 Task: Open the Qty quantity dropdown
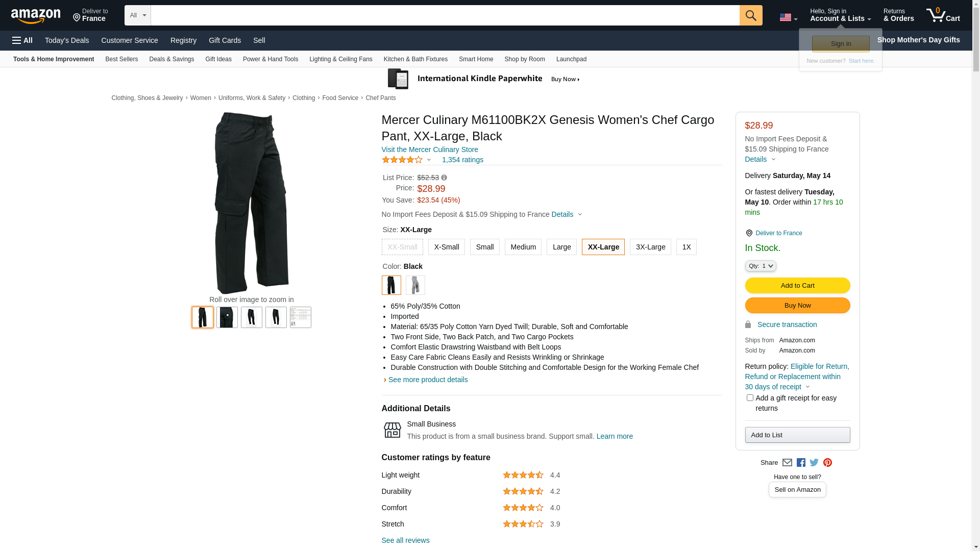(x=760, y=266)
